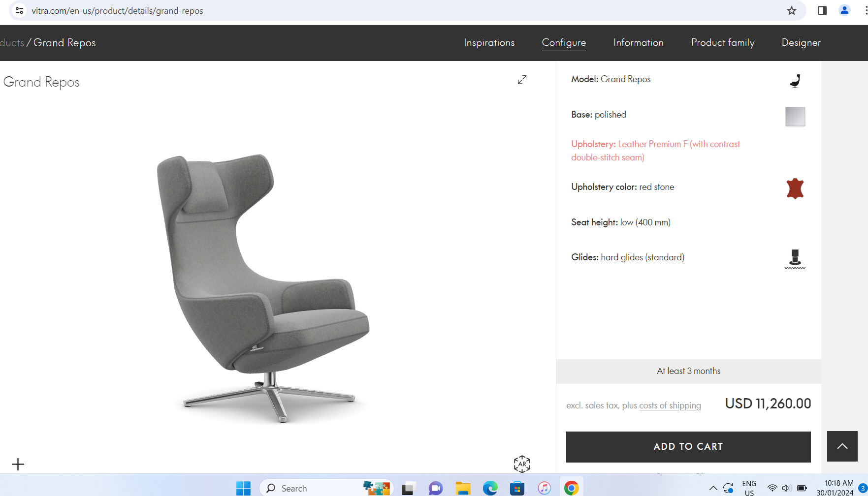Open the Designer tab
This screenshot has height=496, width=868.
coord(801,43)
